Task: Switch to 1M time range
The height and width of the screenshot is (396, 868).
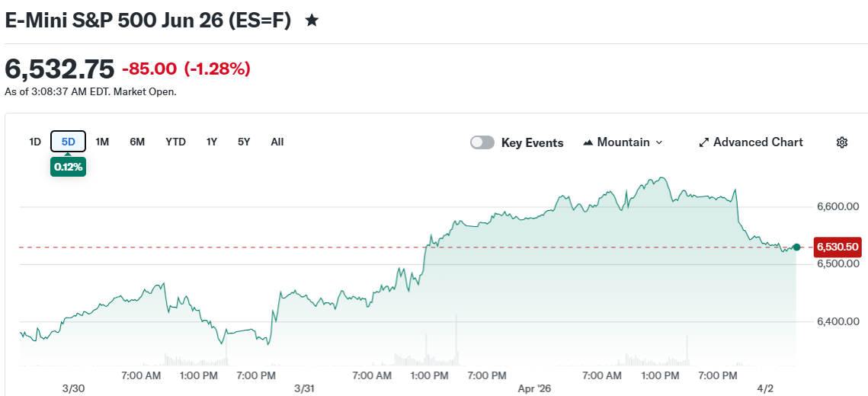Action: 102,142
